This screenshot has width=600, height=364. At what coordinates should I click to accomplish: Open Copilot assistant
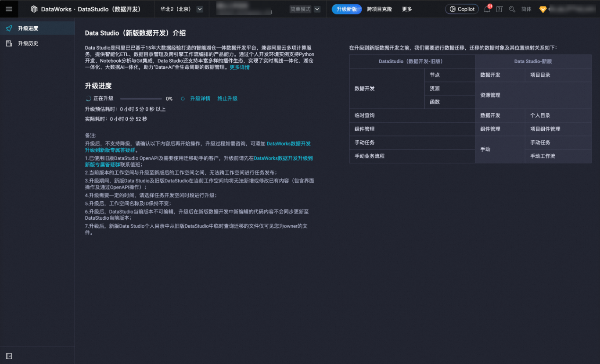click(462, 9)
